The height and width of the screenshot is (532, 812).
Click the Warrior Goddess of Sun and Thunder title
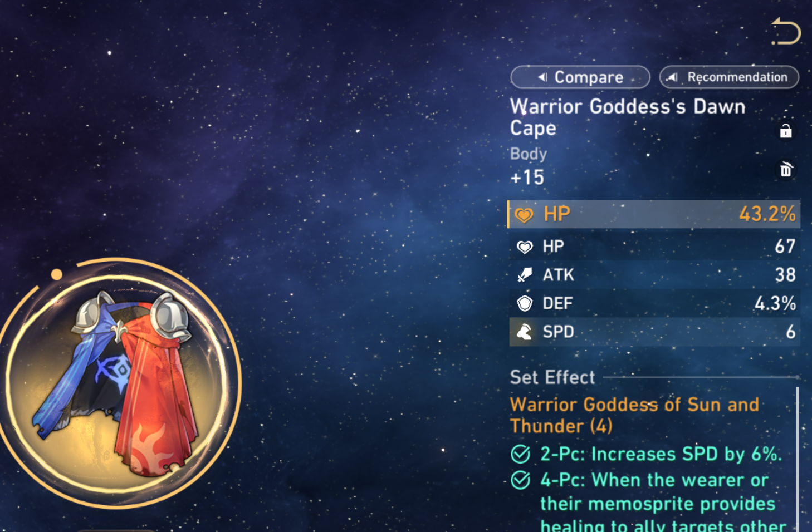coord(634,415)
